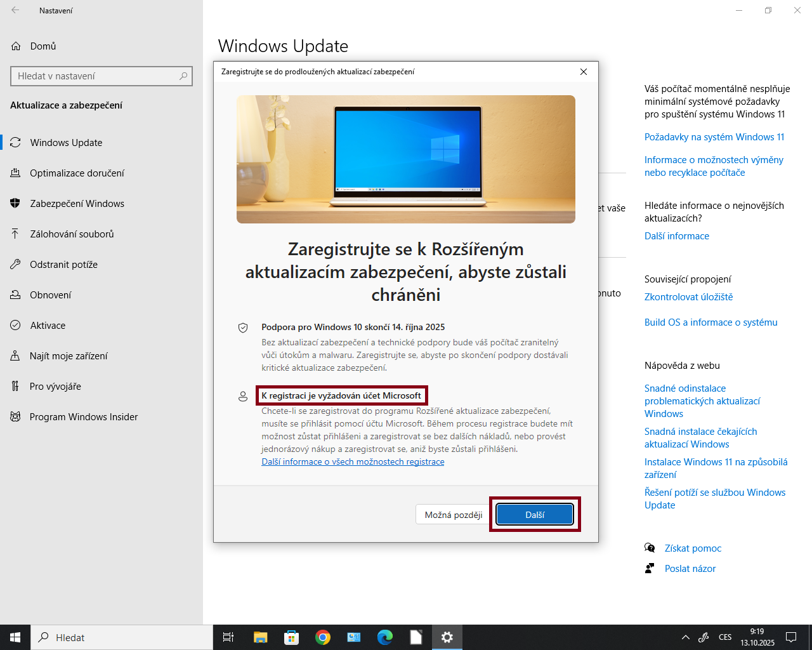
Task: Open Zkontrolovat úložiště link
Action: pyautogui.click(x=688, y=297)
